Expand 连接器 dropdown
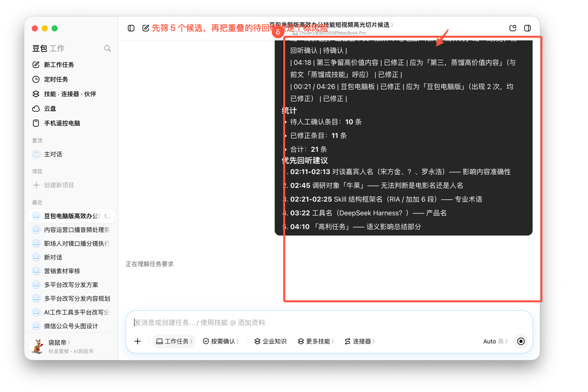Screen dimensions: 588x392 [359, 341]
